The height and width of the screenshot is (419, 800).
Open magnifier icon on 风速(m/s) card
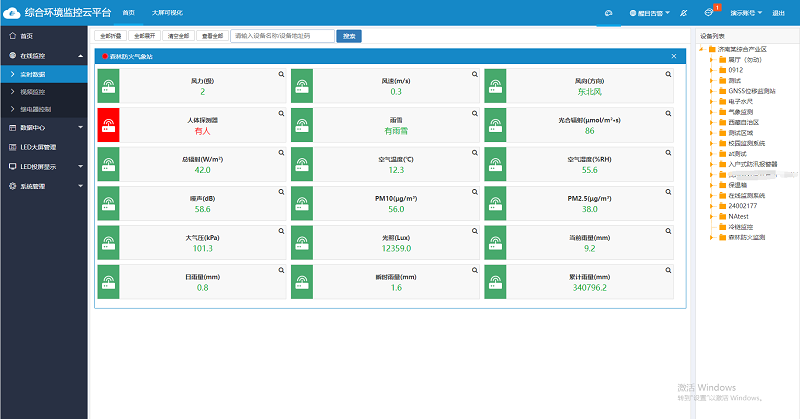pyautogui.click(x=474, y=75)
